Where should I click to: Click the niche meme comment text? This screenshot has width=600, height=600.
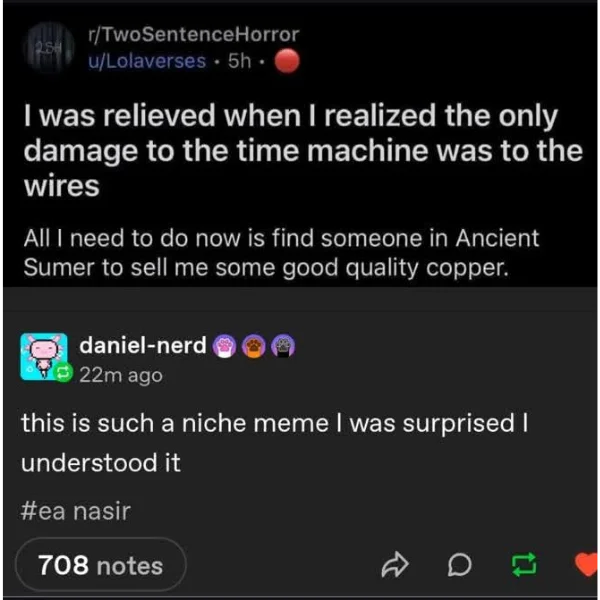click(275, 443)
